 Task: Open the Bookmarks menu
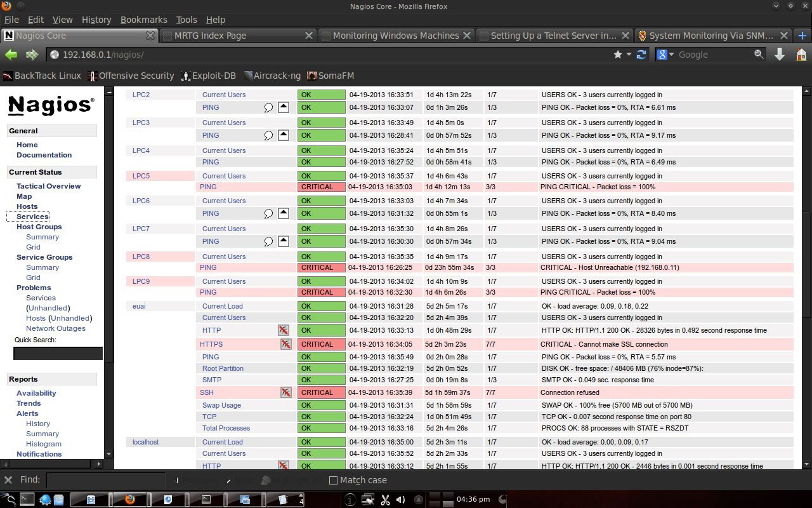(143, 20)
